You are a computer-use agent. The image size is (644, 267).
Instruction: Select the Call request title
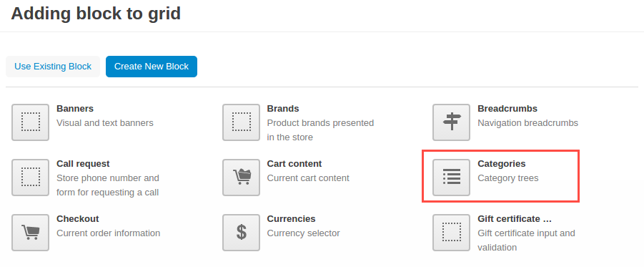[83, 164]
